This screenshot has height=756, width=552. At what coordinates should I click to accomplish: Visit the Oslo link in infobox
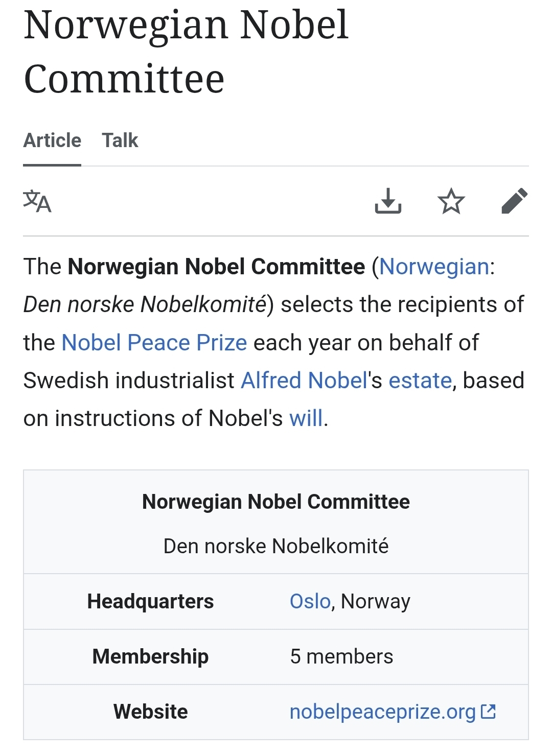310,601
